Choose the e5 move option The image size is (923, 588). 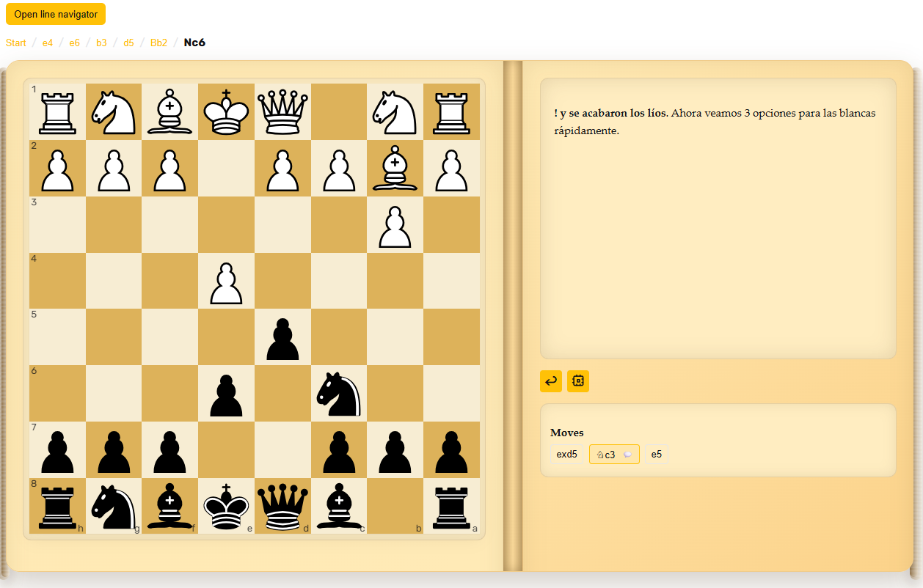pos(657,455)
